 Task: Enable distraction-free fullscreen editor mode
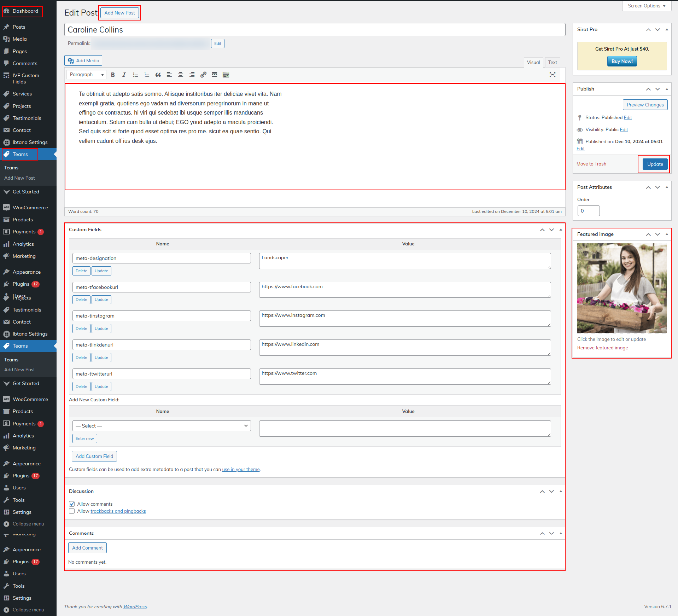tap(553, 75)
